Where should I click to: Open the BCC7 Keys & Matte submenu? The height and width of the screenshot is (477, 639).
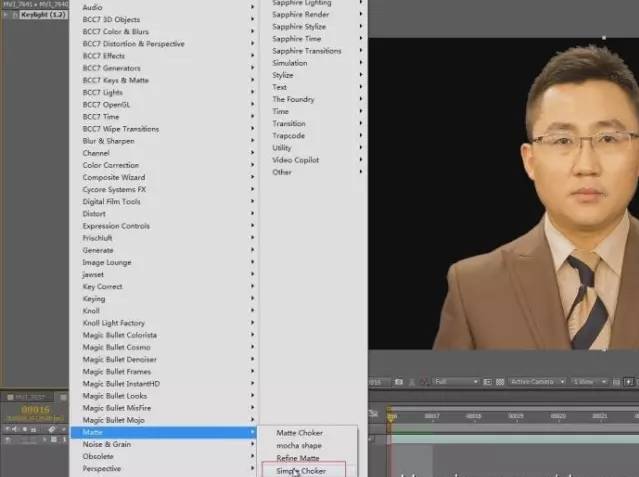coord(163,80)
